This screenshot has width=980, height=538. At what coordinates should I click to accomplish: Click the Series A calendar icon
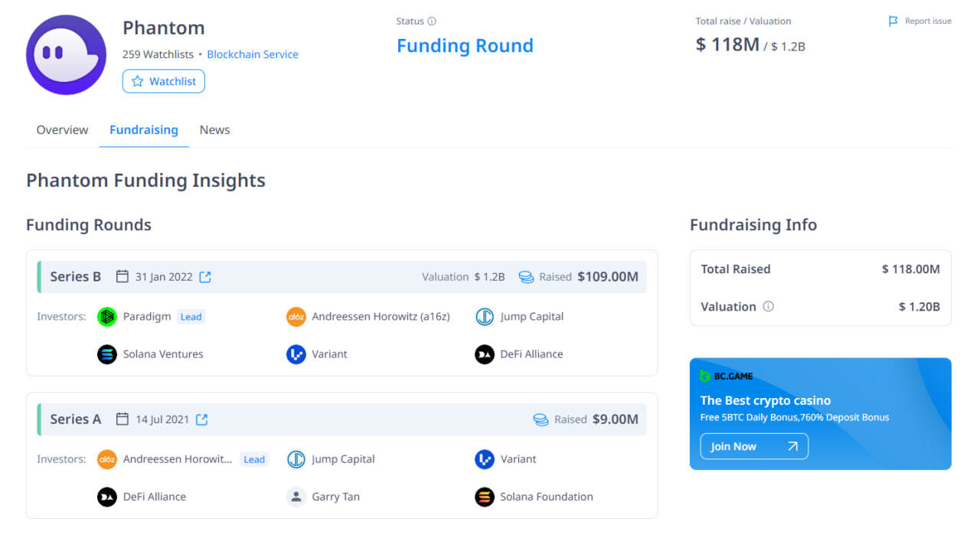(122, 419)
